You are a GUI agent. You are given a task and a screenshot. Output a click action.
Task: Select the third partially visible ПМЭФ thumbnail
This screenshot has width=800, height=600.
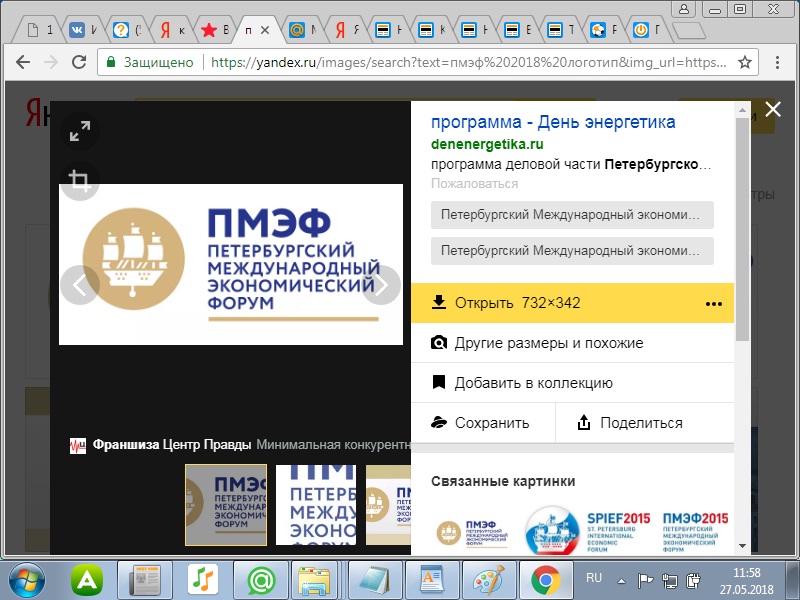(388, 505)
